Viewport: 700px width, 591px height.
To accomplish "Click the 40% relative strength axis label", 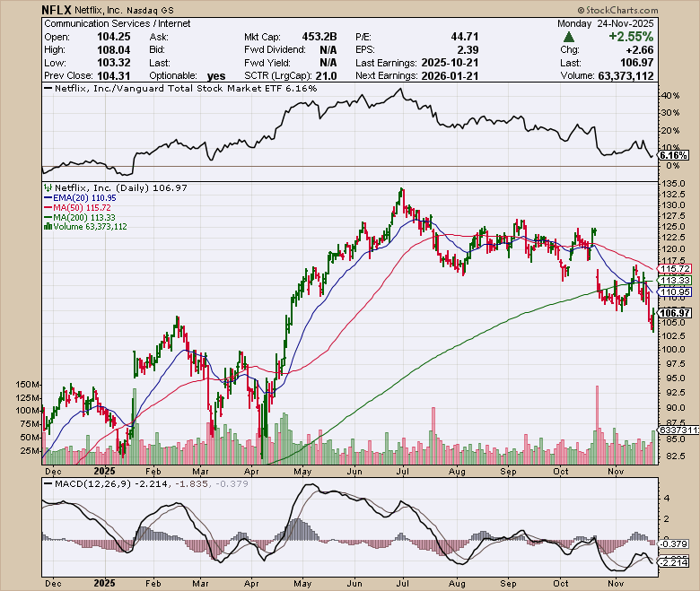I will (670, 95).
